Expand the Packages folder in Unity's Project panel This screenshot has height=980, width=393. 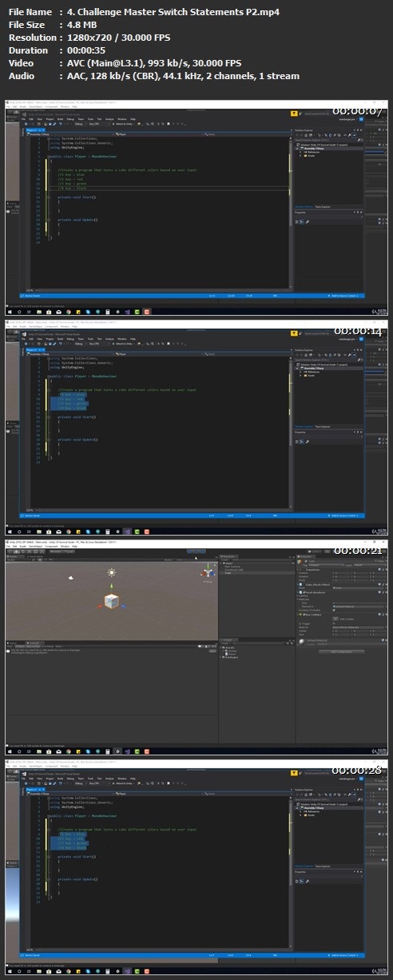(x=232, y=657)
